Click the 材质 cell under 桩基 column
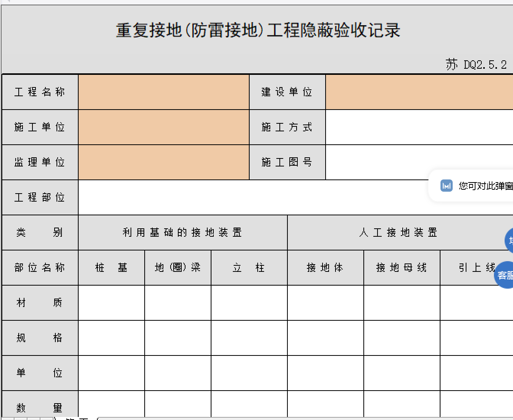 point(111,303)
